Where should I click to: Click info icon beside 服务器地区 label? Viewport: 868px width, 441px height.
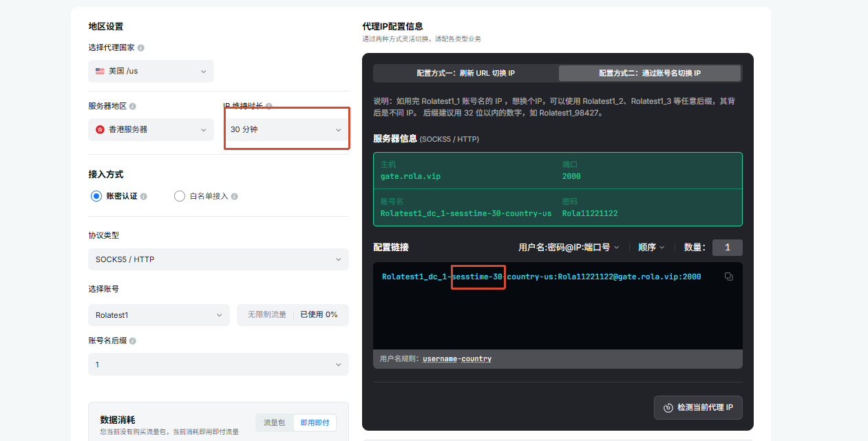click(133, 107)
